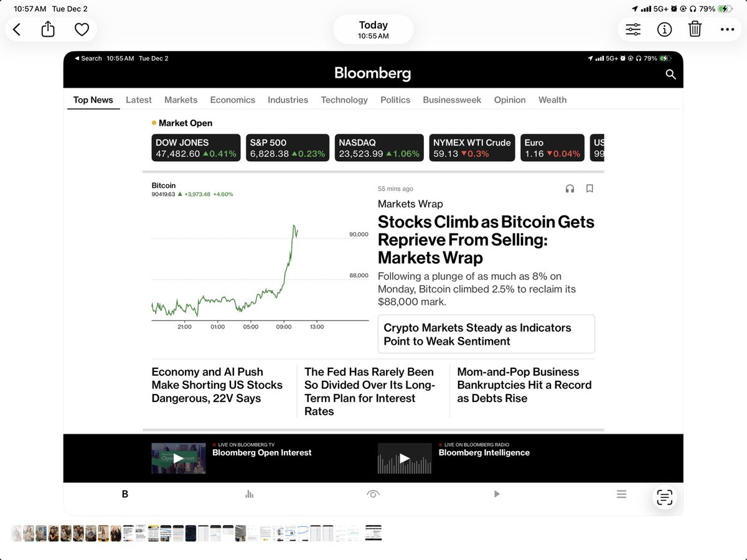Tap the S&P 500 ticker tile
Image resolution: width=747 pixels, height=560 pixels.
click(x=288, y=148)
